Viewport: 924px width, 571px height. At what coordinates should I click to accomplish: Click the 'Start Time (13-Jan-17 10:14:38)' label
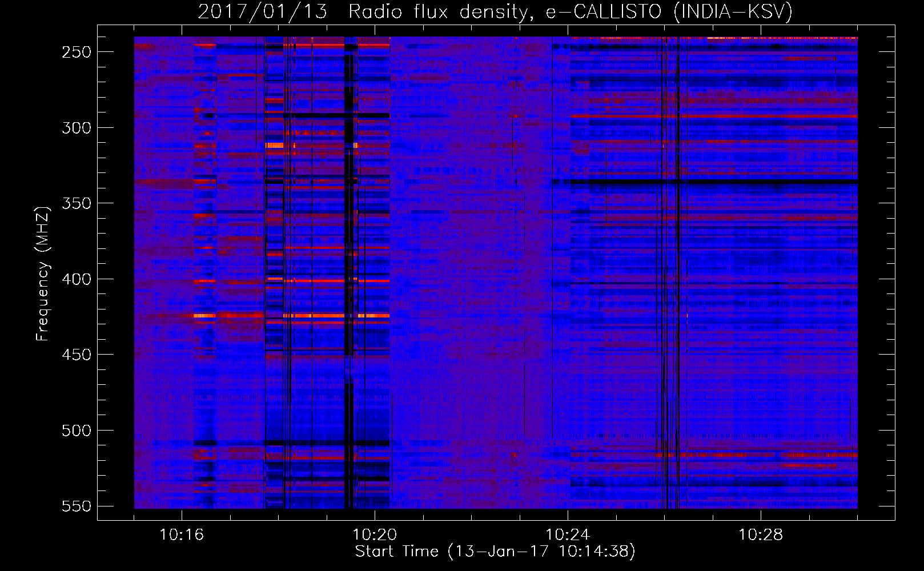coord(495,552)
